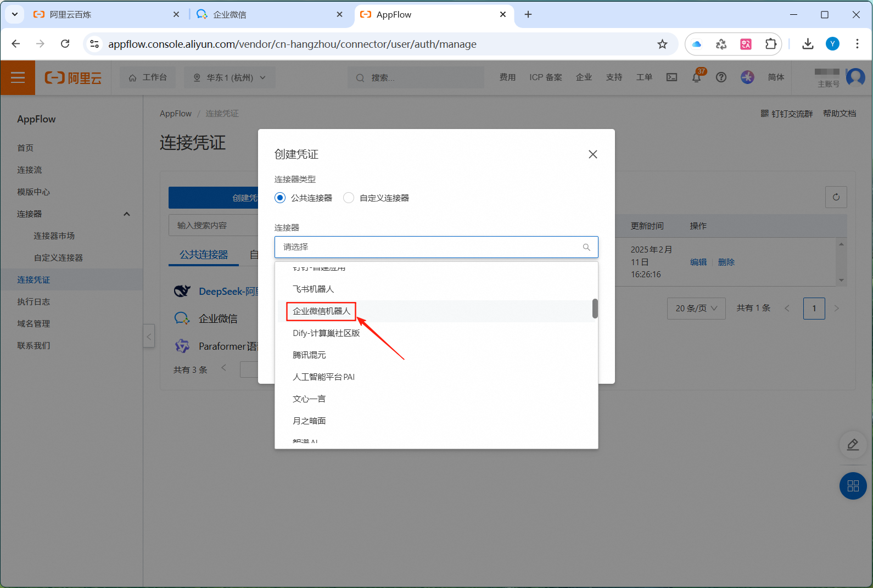Image resolution: width=873 pixels, height=588 pixels.
Task: Open 费用 in top navigation
Action: 507,77
